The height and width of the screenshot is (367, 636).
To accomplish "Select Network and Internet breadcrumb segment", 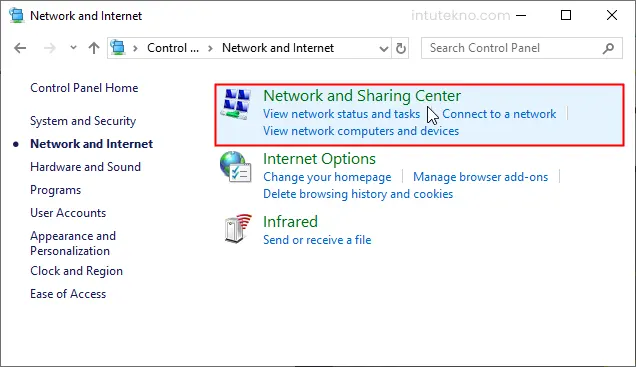I will click(278, 48).
